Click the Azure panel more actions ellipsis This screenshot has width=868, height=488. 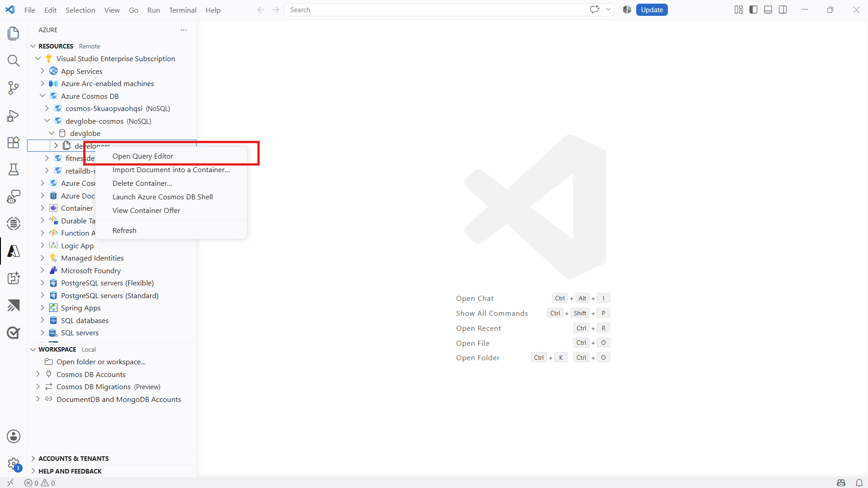click(x=183, y=30)
